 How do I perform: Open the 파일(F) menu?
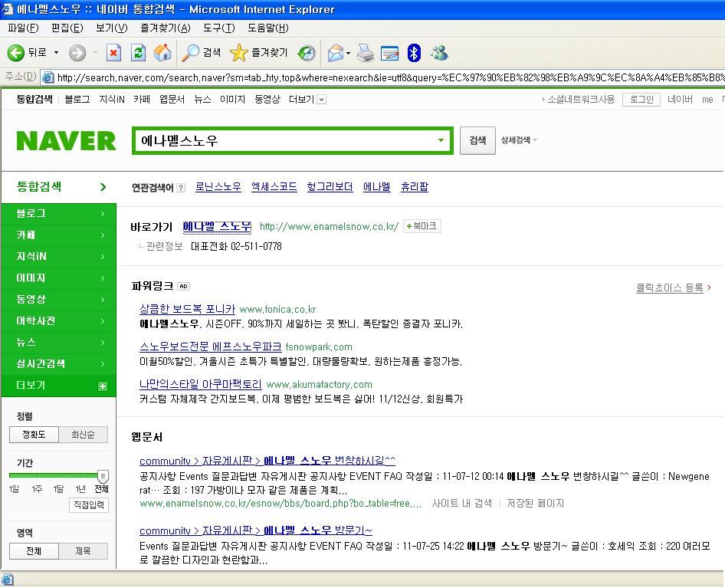23,28
